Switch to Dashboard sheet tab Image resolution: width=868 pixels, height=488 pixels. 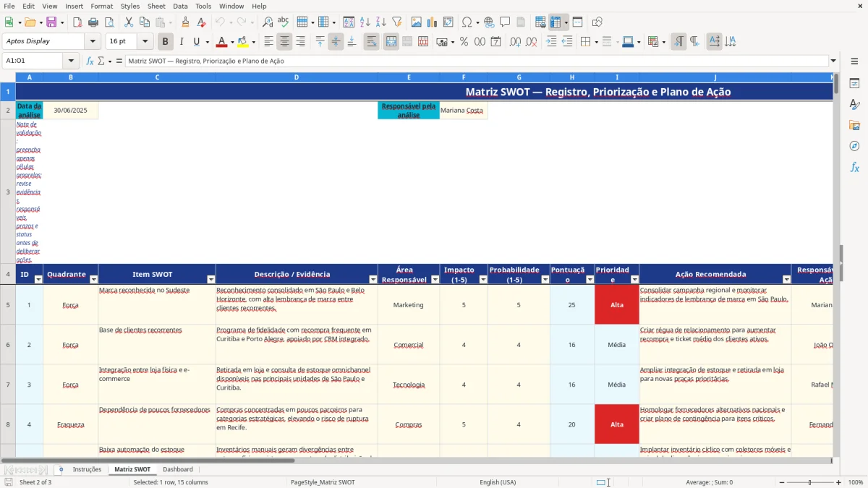coord(177,469)
